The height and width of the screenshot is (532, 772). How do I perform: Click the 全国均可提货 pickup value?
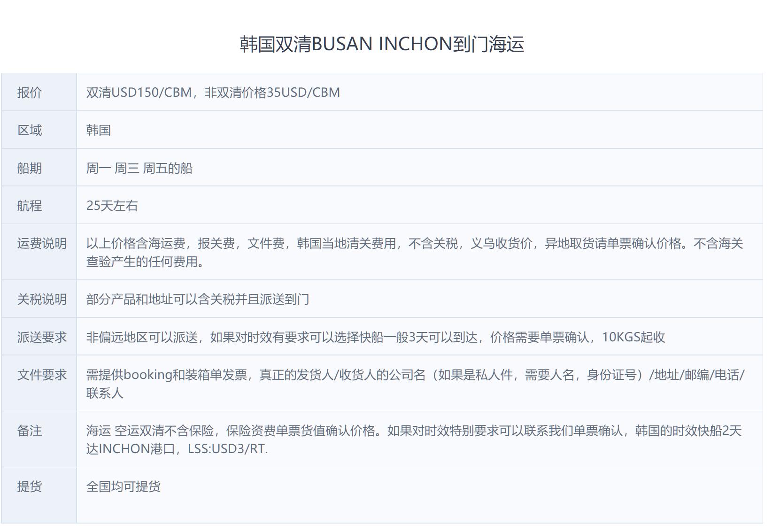(x=124, y=486)
